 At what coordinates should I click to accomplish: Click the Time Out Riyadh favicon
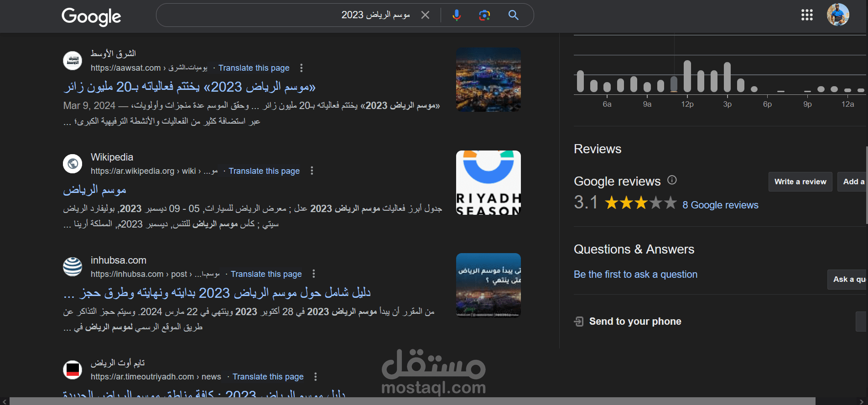(x=73, y=369)
